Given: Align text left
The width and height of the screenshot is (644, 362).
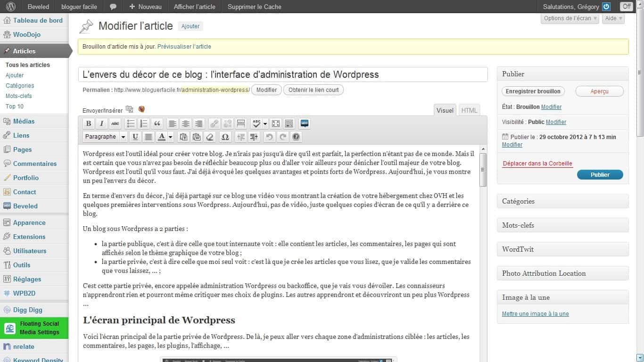Looking at the screenshot, I should [173, 124].
